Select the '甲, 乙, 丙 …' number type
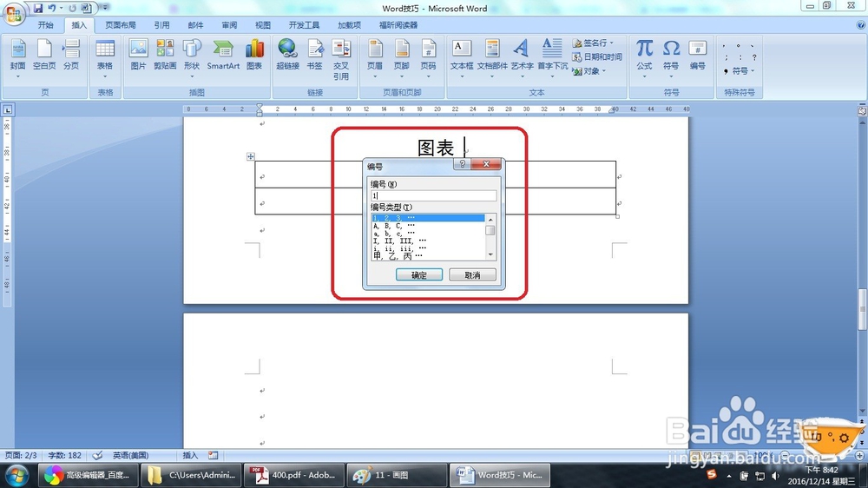Viewport: 868px width, 488px height. [x=427, y=256]
